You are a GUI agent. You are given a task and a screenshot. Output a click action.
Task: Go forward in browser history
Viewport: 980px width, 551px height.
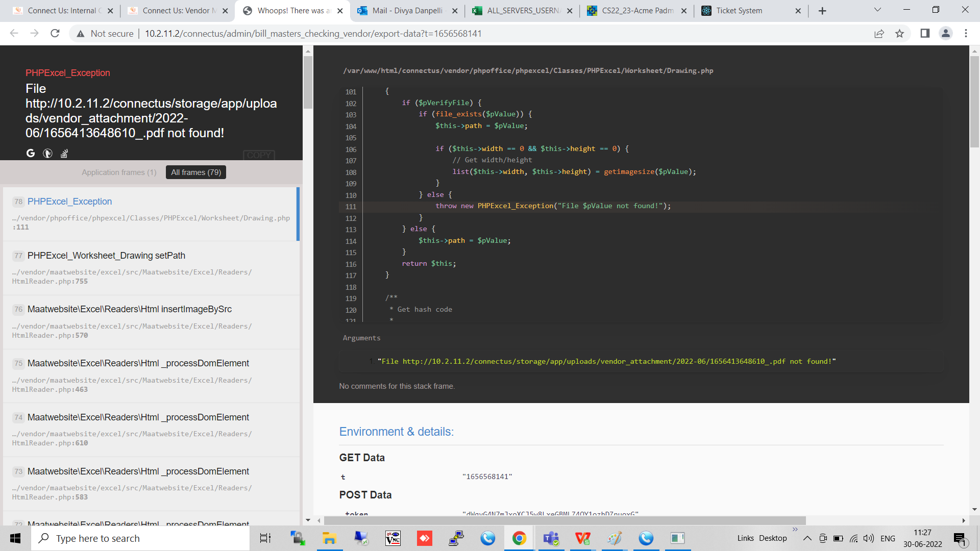click(x=34, y=33)
